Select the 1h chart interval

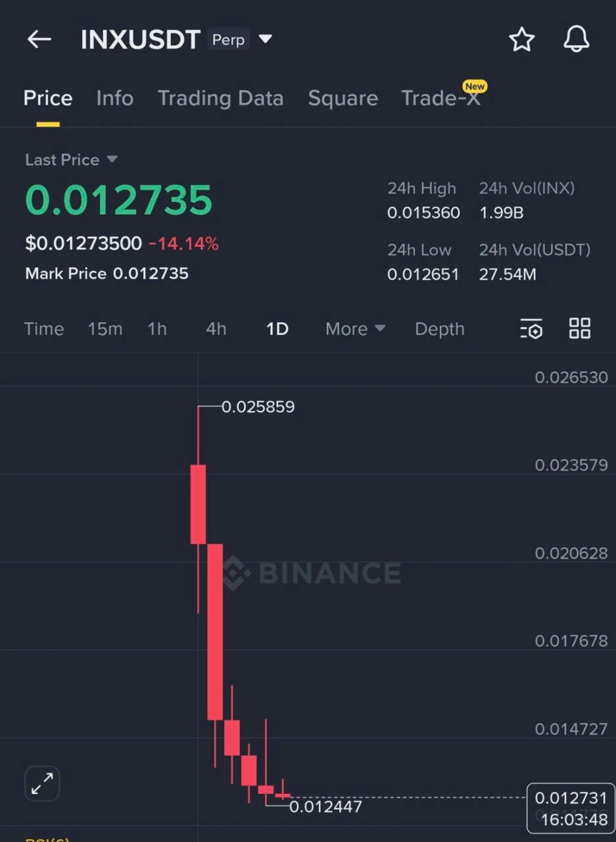click(x=157, y=329)
